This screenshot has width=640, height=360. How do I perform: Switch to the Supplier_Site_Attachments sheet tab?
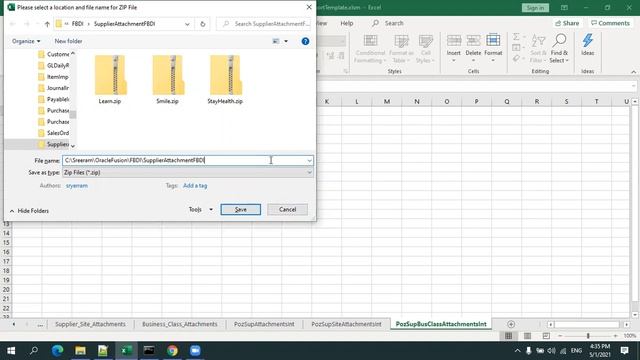point(90,324)
